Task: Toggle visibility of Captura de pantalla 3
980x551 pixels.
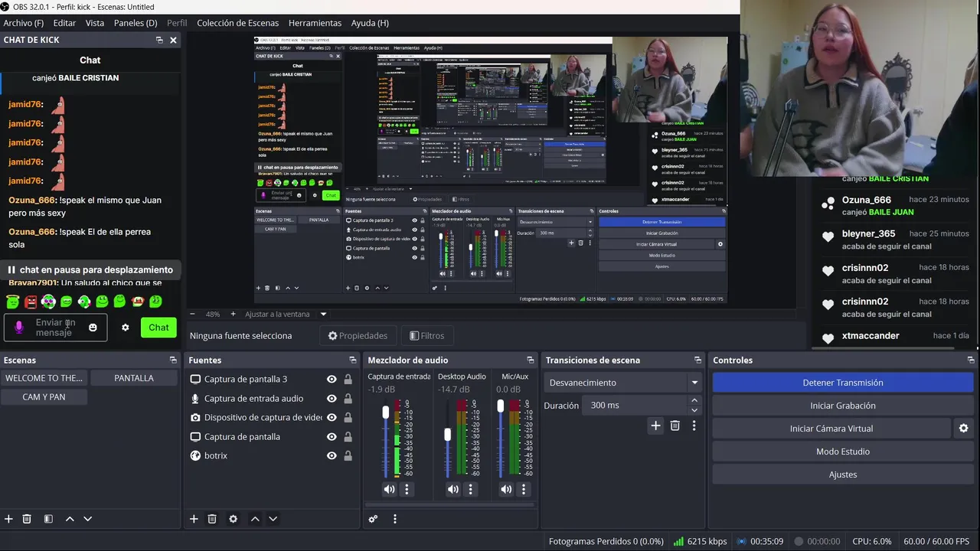Action: pyautogui.click(x=332, y=379)
